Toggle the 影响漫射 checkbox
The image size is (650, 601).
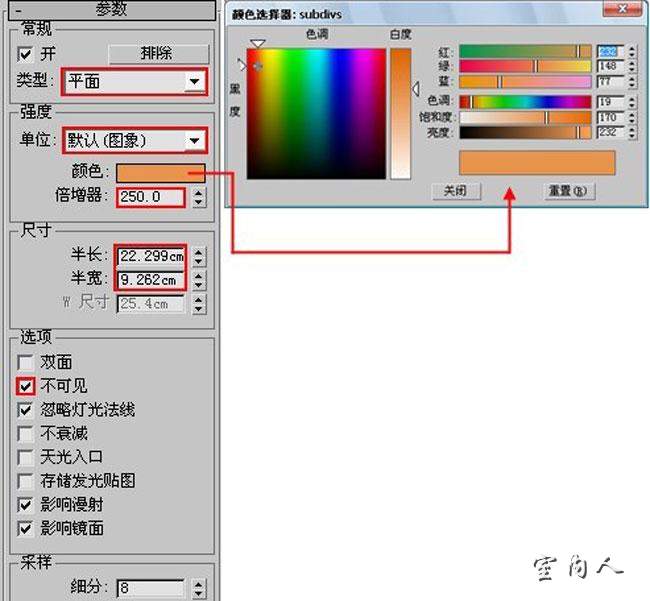tap(25, 505)
